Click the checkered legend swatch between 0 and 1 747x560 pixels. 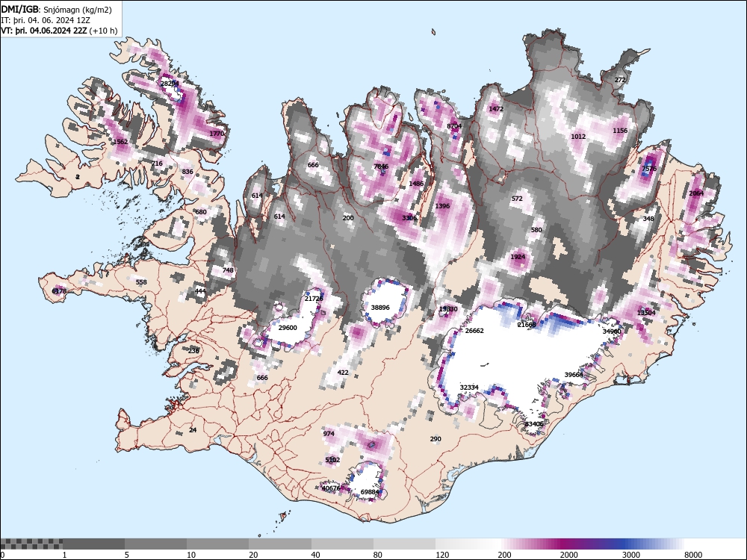coord(31,544)
